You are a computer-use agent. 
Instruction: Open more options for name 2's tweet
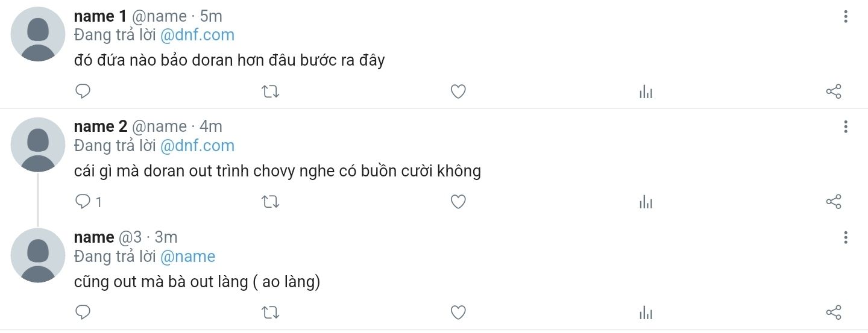click(x=846, y=126)
